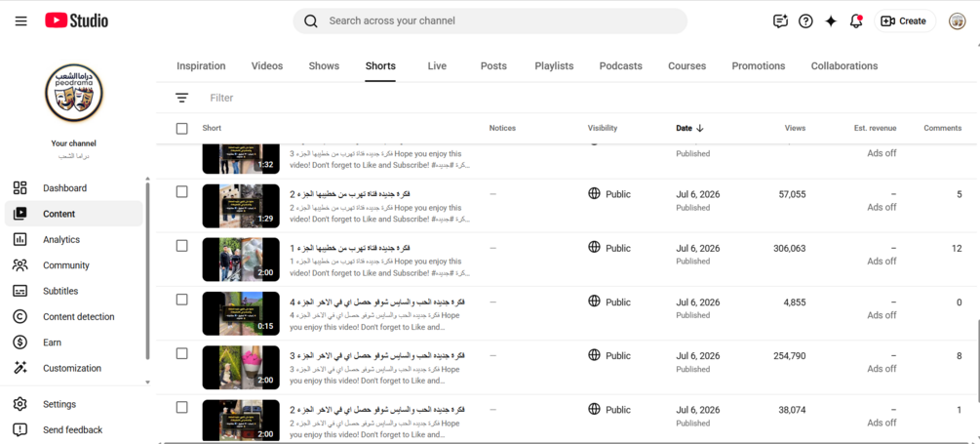Open Content detection in the sidebar
Image resolution: width=980 pixels, height=444 pixels.
click(74, 316)
